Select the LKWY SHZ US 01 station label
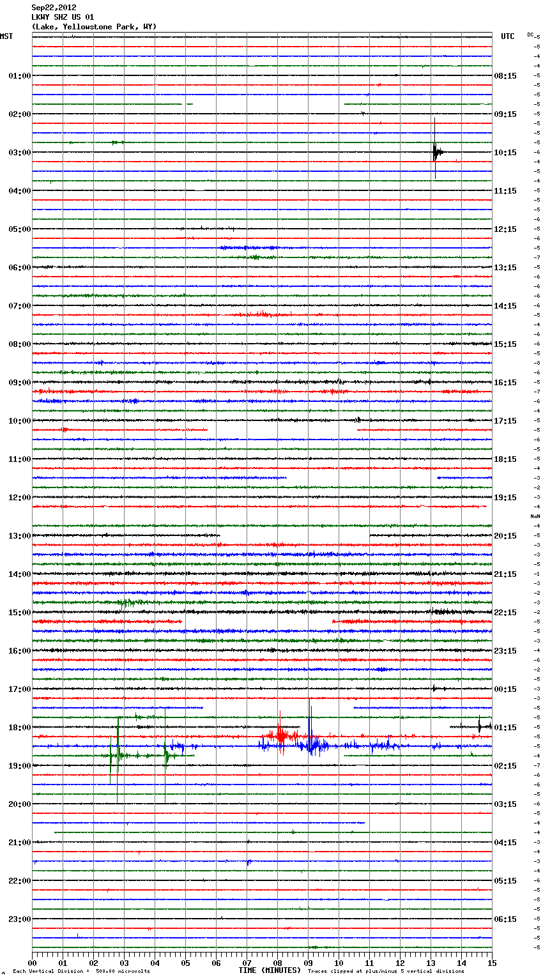 (x=62, y=17)
